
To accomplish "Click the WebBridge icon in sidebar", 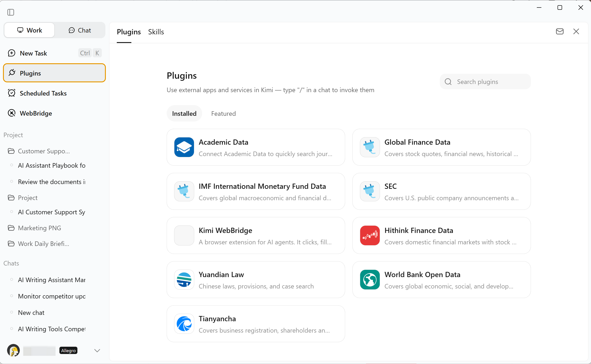I will 12,113.
